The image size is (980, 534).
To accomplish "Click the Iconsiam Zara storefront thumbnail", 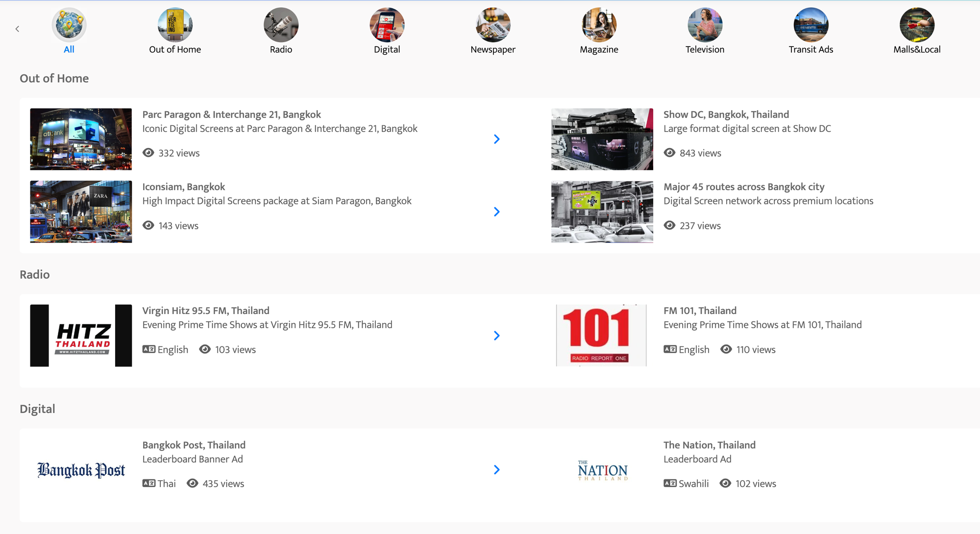I will pyautogui.click(x=81, y=212).
